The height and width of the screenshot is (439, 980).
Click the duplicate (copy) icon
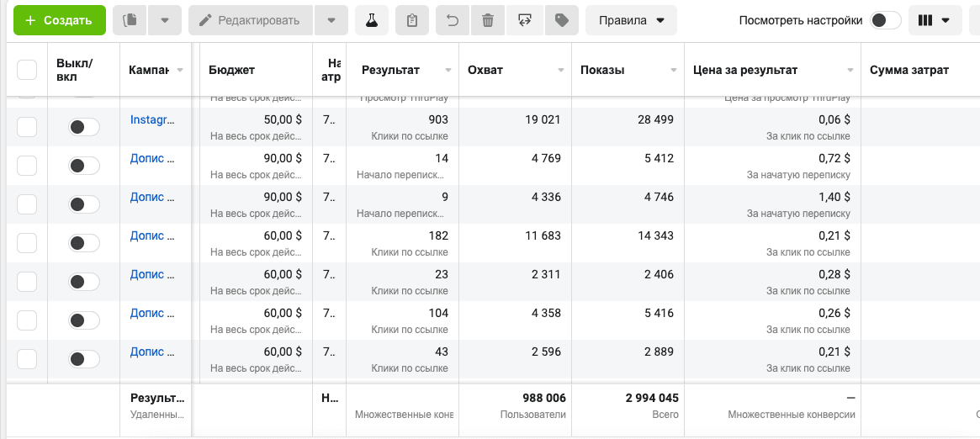(130, 20)
